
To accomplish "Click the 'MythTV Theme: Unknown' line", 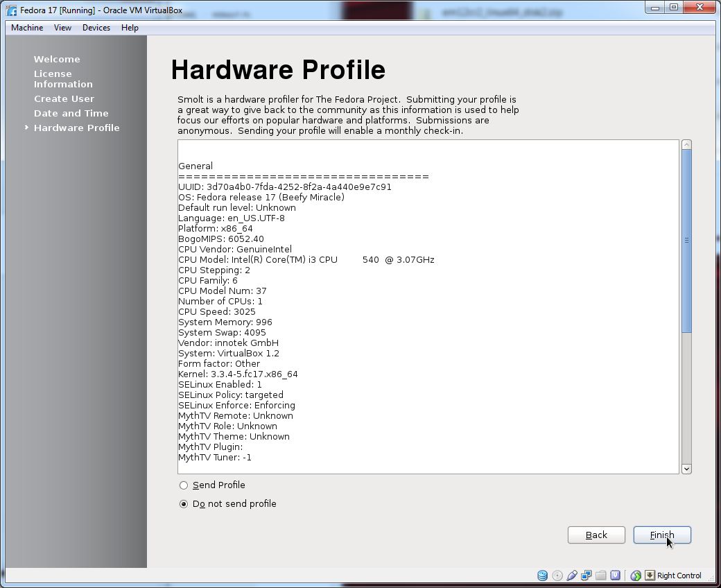I will coord(234,437).
